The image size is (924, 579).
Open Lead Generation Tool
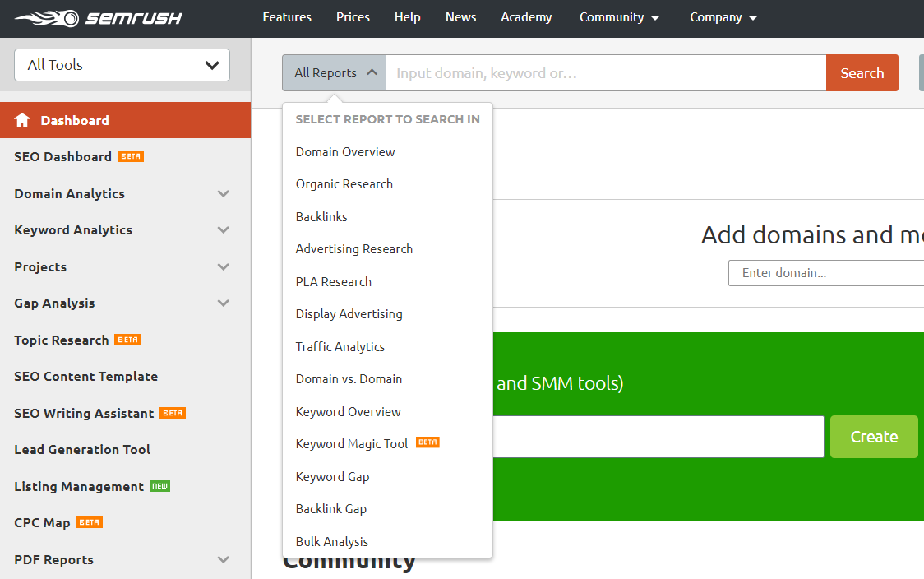coord(82,449)
